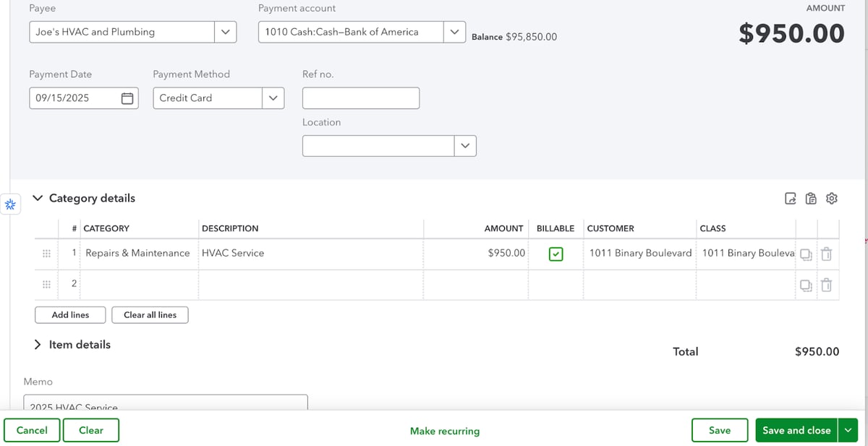868x446 pixels.
Task: Duplicate line 1 with the copy icon
Action: point(806,254)
